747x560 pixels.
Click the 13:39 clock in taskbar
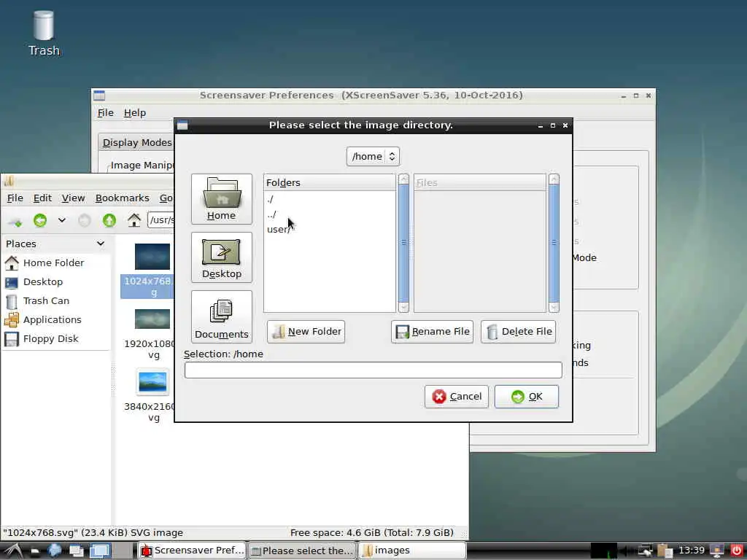pyautogui.click(x=692, y=551)
